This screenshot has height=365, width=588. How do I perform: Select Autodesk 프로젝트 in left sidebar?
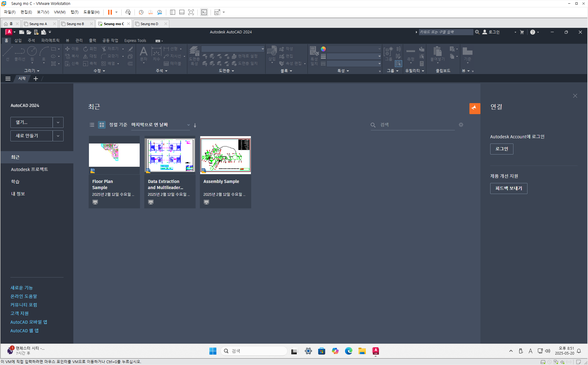coord(29,169)
